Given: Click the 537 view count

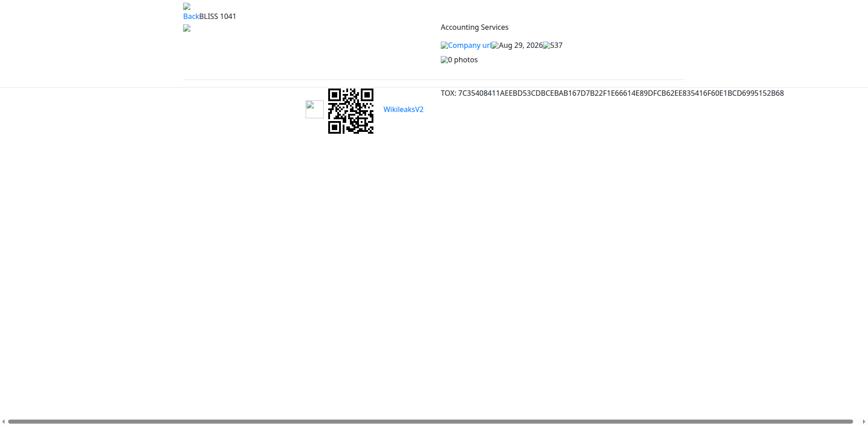Looking at the screenshot, I should [x=557, y=45].
